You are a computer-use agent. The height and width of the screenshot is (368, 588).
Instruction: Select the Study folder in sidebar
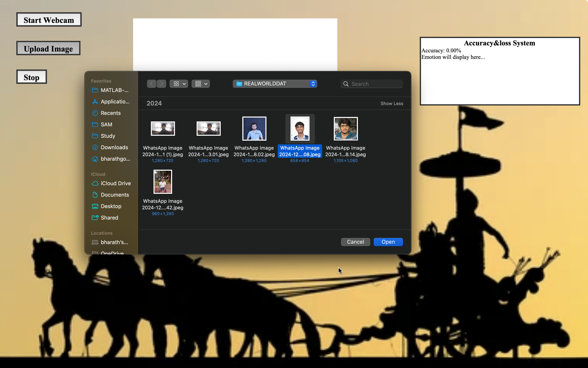coord(111,136)
